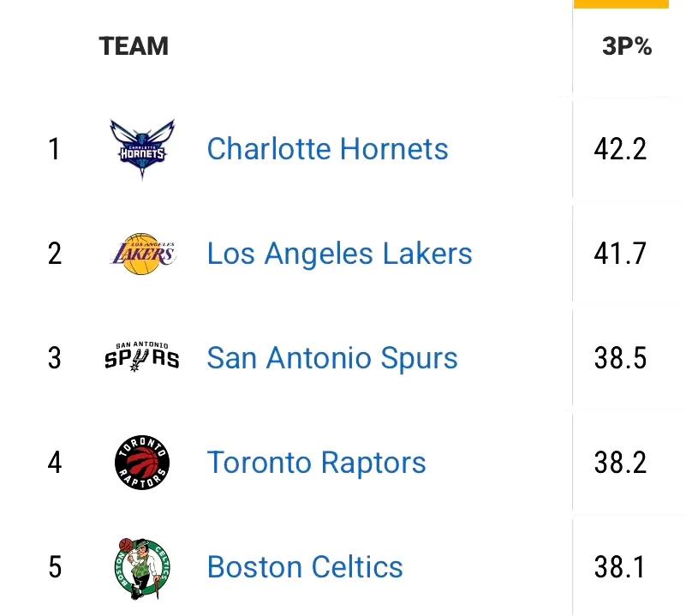Click the TEAM column header
Viewport: 686px width, 616px height.
click(134, 46)
